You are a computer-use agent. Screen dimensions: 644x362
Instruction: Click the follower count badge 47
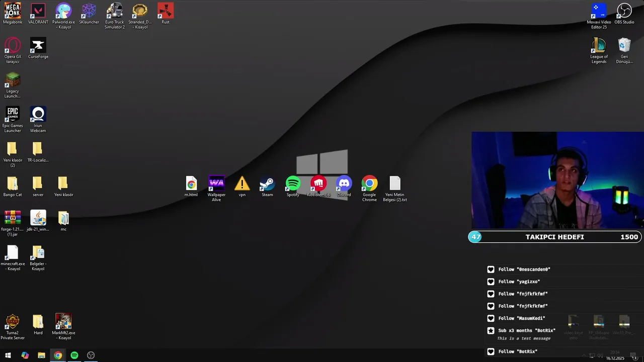coord(475,237)
